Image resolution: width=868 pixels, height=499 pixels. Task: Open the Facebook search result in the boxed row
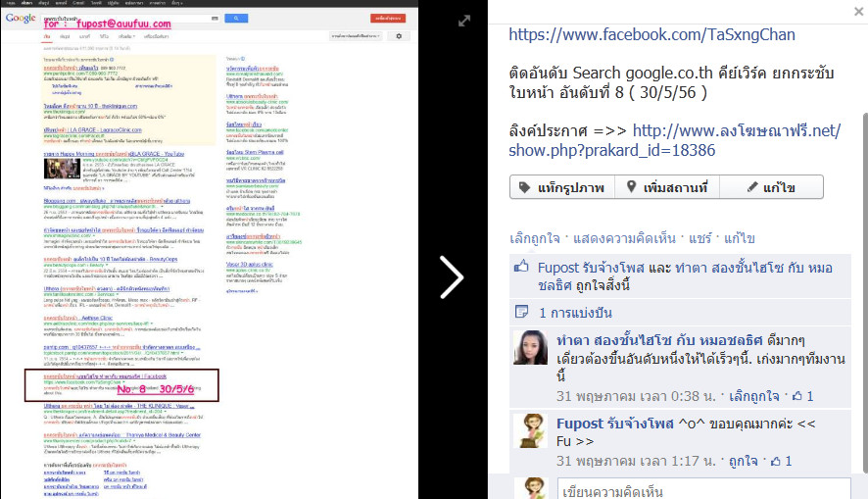(x=105, y=376)
